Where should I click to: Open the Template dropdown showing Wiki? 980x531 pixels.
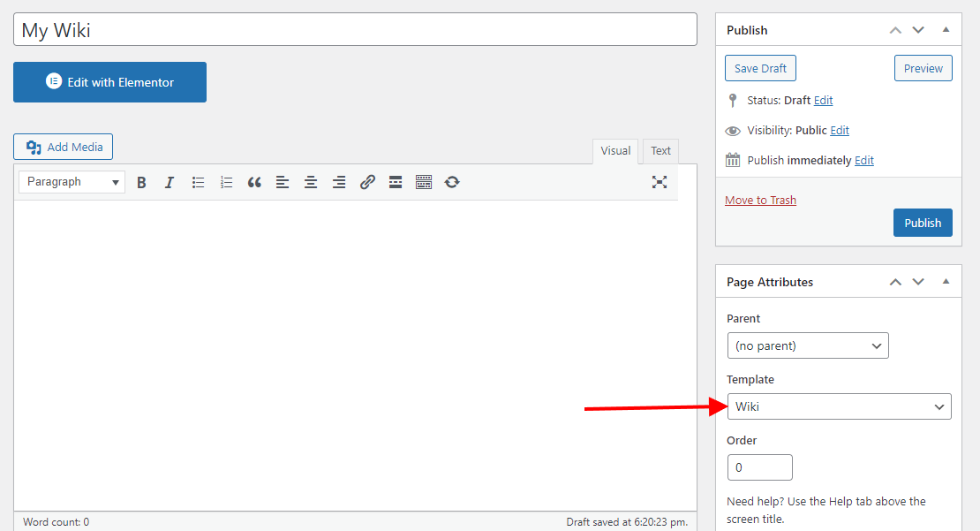[x=839, y=406]
